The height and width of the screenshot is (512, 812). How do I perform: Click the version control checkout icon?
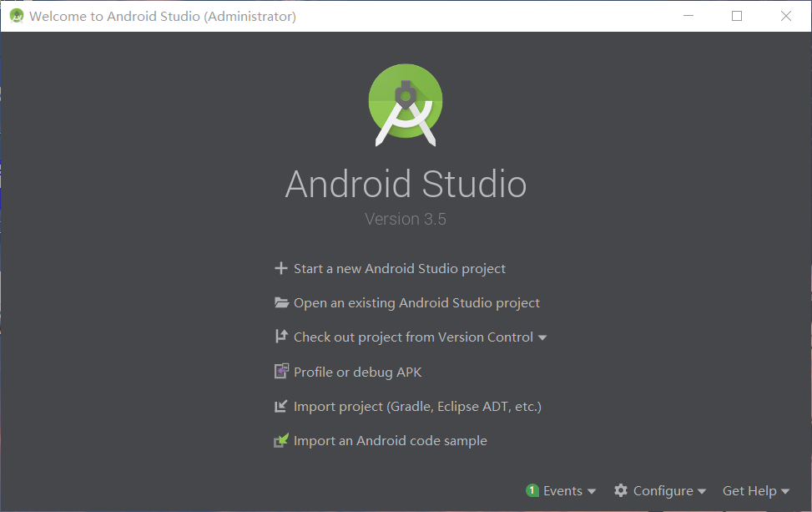(281, 337)
